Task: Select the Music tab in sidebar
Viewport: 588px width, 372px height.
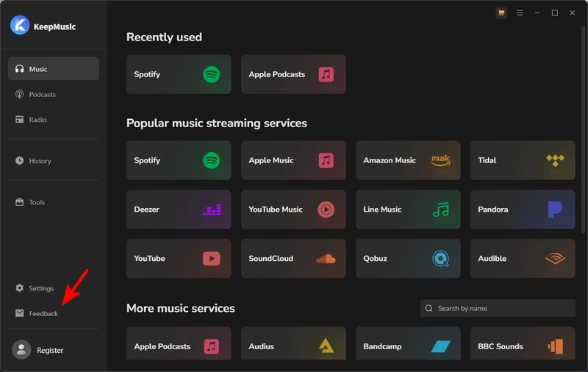Action: point(54,69)
